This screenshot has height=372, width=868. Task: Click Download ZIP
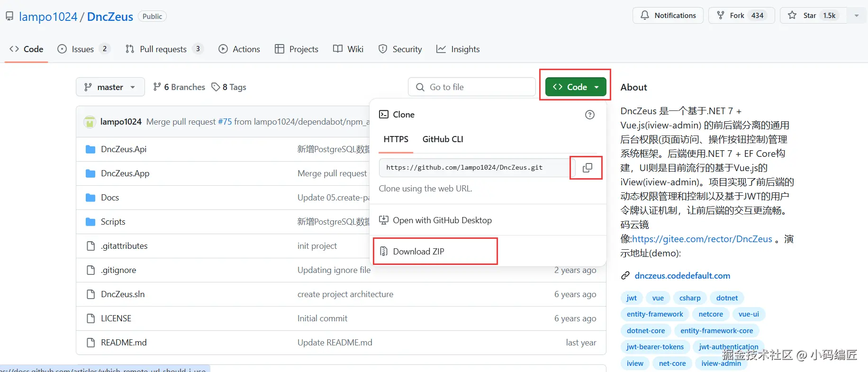(418, 252)
